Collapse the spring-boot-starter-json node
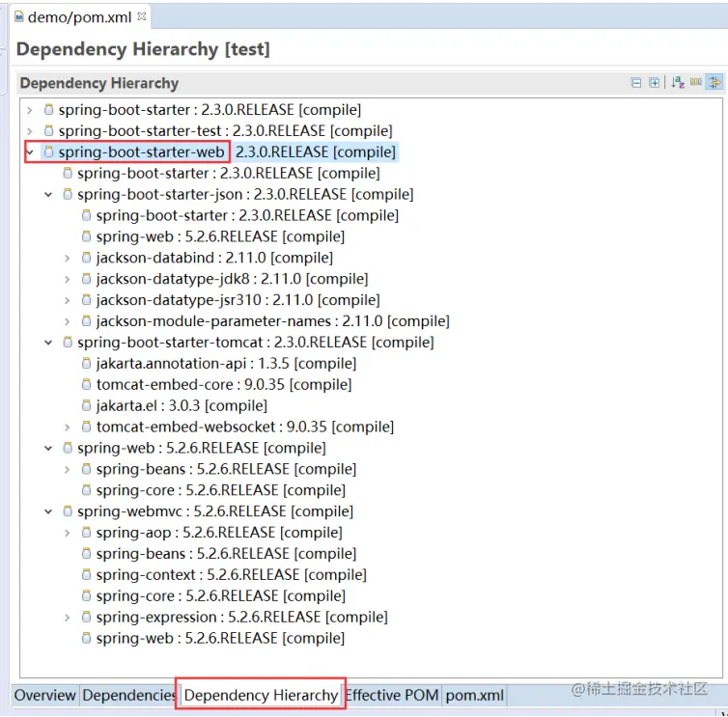The image size is (728, 717). pos(48,194)
